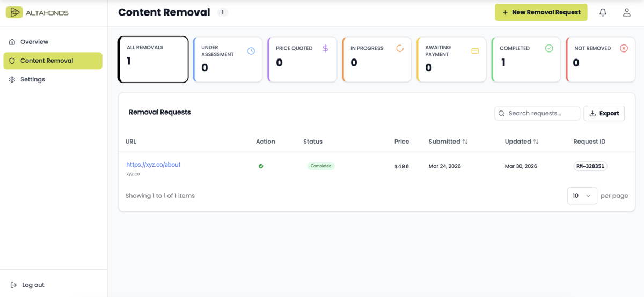Click the New Removal Request button
Viewport: 644px width, 297px height.
coord(541,12)
